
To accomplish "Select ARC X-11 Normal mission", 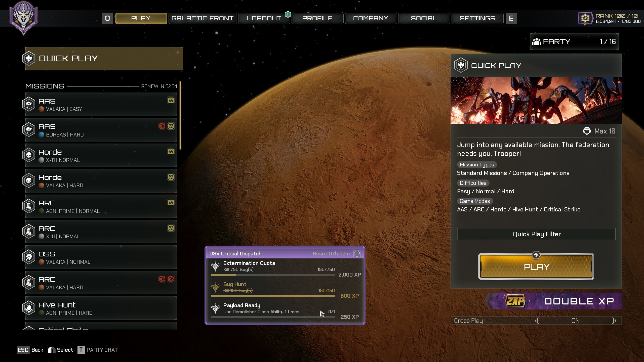I will click(x=101, y=232).
